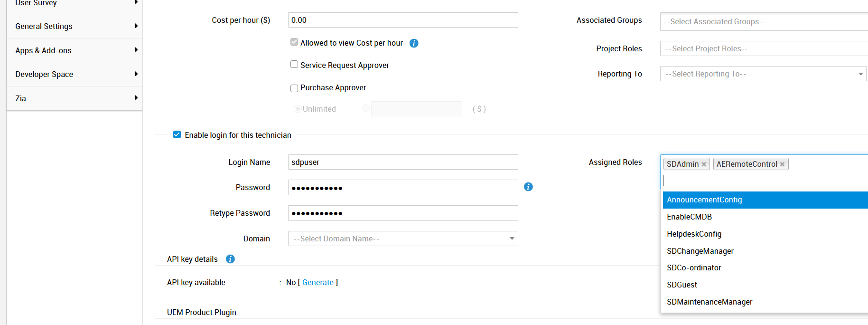
Task: Expand the Developer Space sidebar arrow
Action: pyautogui.click(x=136, y=74)
